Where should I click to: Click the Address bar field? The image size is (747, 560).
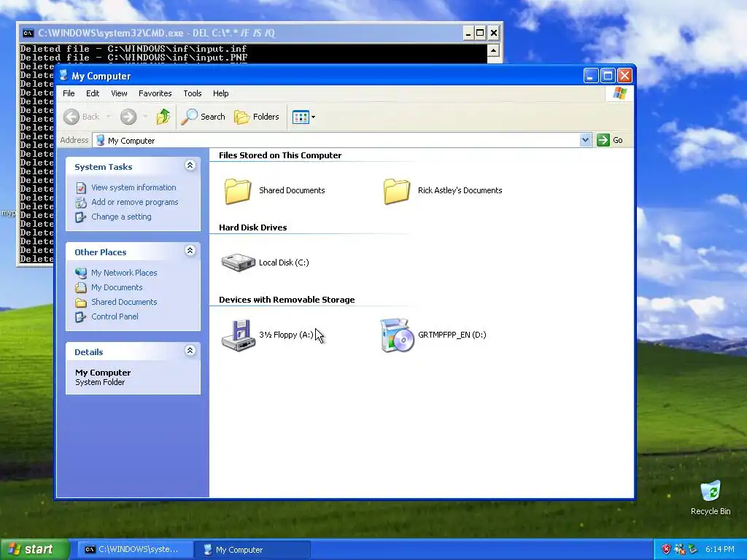pyautogui.click(x=336, y=140)
